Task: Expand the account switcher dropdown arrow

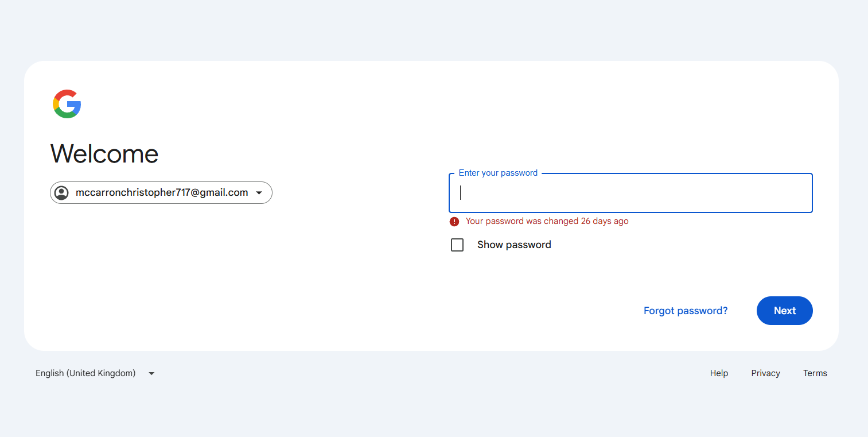Action: tap(259, 193)
